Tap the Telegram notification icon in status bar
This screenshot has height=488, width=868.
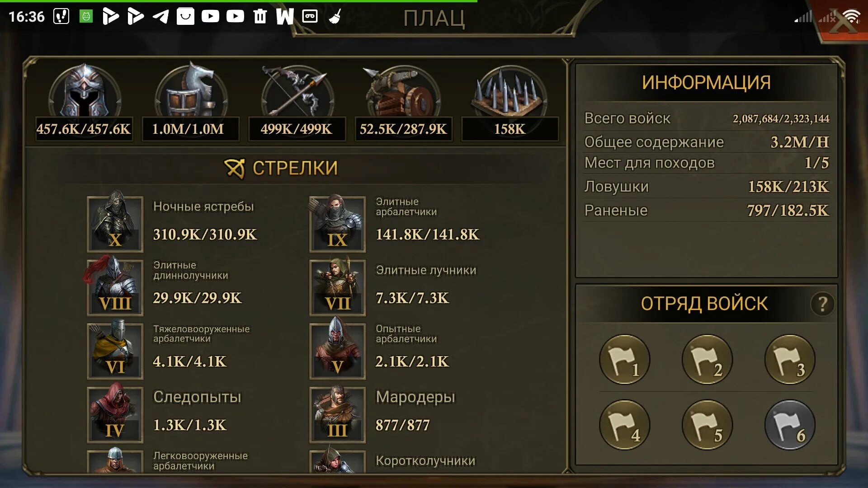[x=160, y=17]
